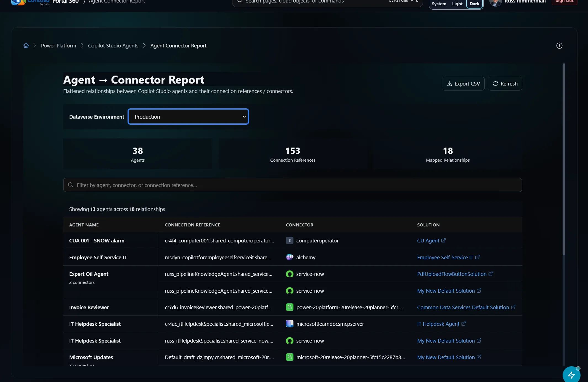Viewport: 588px width, 382px height.
Task: Click the 38 Agents stat card
Action: [137, 154]
